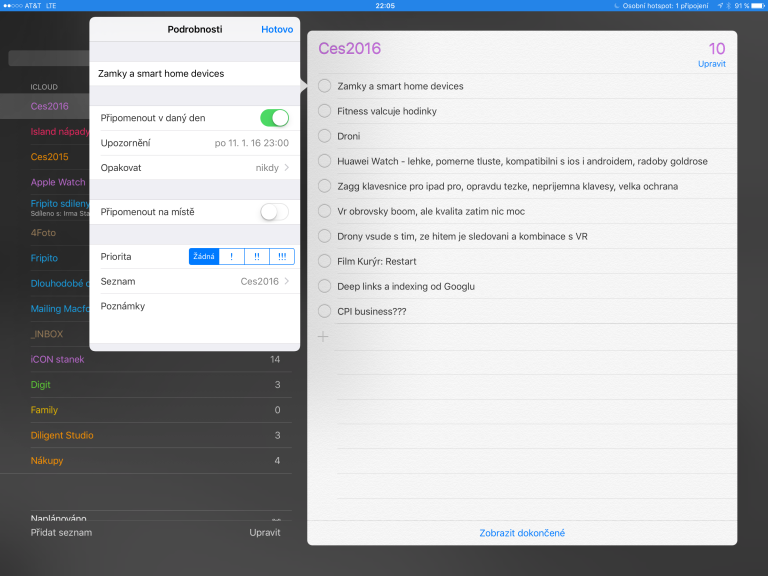Open Seznam list selection Ces2016
768x576 pixels.
pos(195,282)
